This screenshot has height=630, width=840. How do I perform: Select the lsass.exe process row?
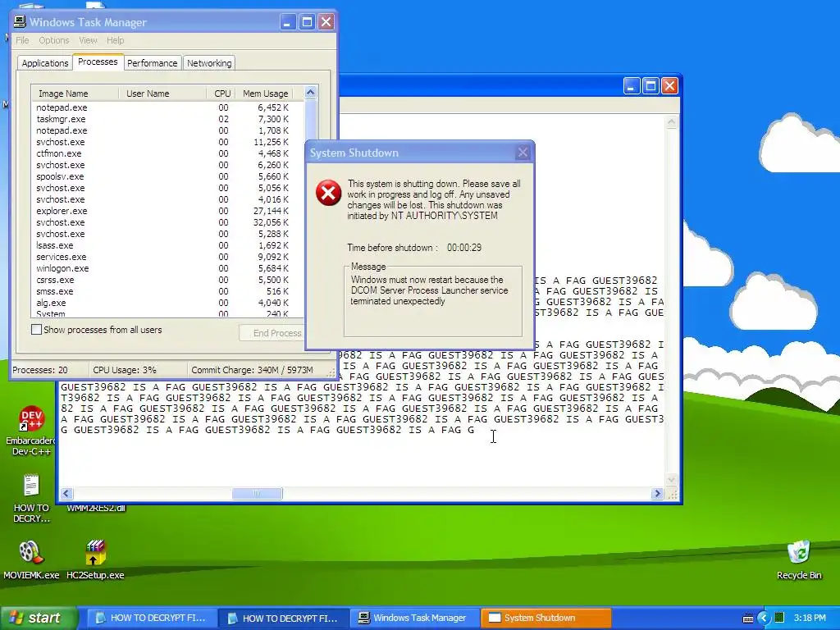click(162, 245)
